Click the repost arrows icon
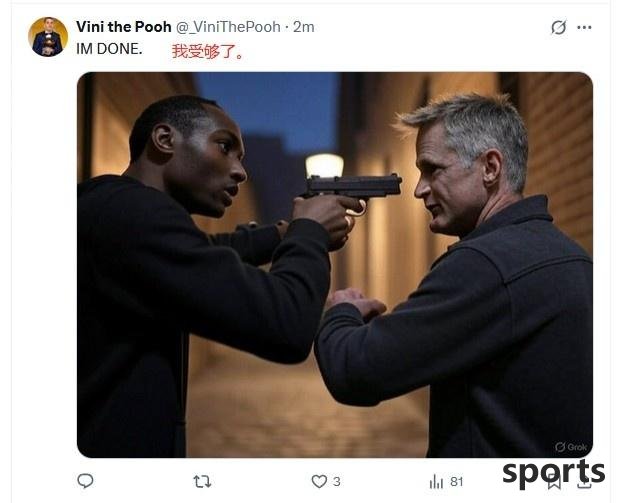620x503 pixels. (x=202, y=481)
